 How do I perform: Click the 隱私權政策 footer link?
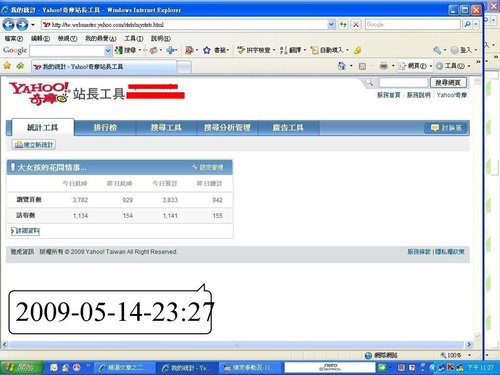click(x=450, y=252)
